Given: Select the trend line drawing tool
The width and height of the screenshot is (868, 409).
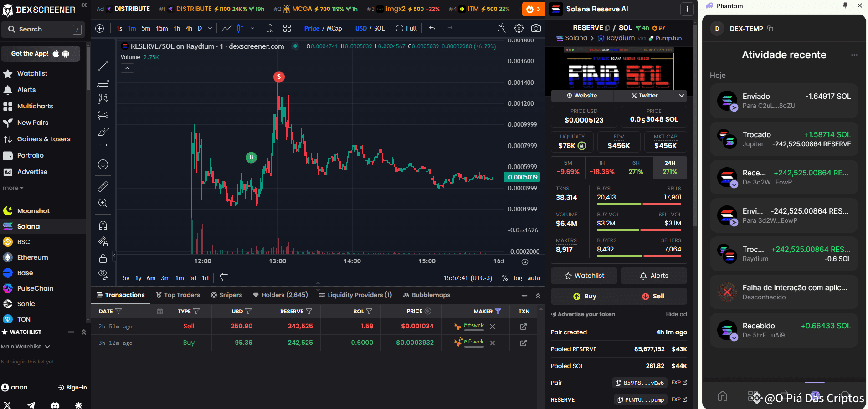Looking at the screenshot, I should [103, 66].
